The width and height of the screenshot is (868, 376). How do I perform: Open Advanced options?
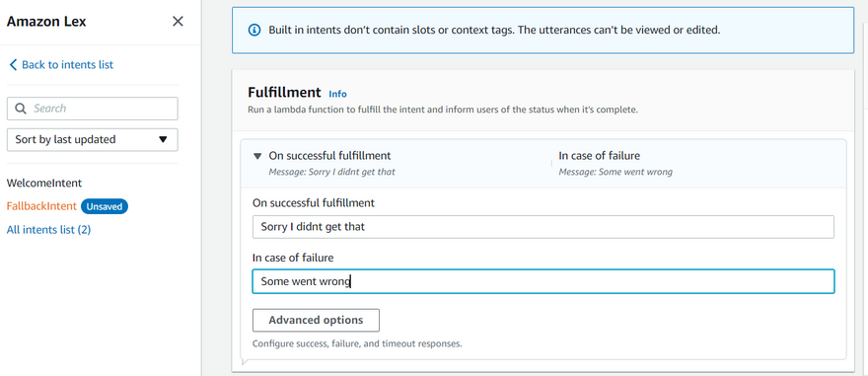click(x=316, y=320)
